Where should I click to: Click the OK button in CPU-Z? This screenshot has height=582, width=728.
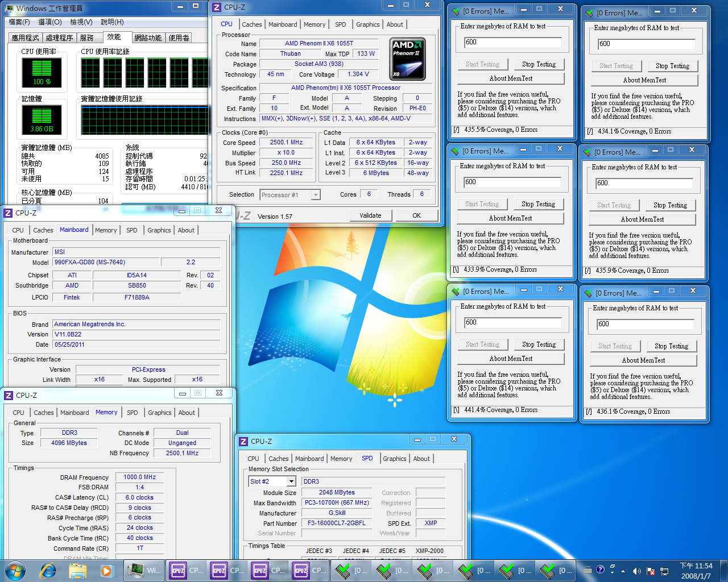tap(417, 215)
